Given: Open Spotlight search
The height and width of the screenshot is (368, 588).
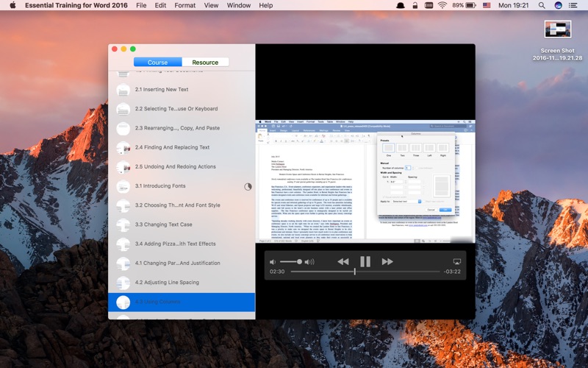Looking at the screenshot, I should [542, 5].
